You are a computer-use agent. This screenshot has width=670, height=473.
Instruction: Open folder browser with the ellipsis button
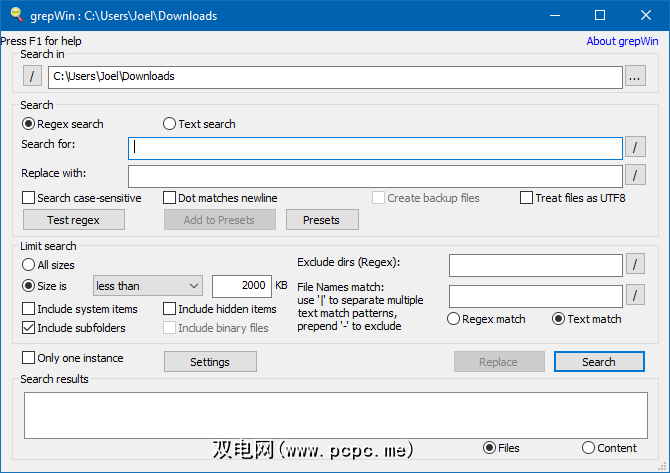click(635, 76)
